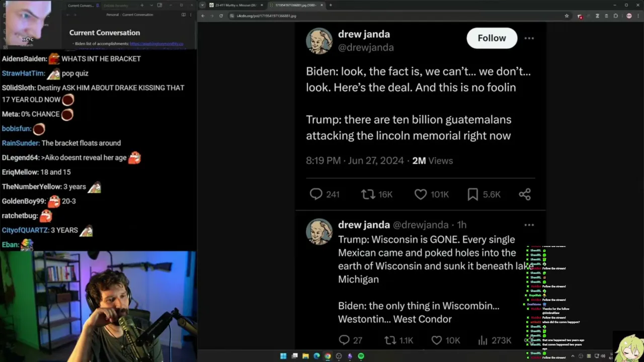Open the browser tab search dropdown
The image size is (644, 362).
[x=202, y=5]
